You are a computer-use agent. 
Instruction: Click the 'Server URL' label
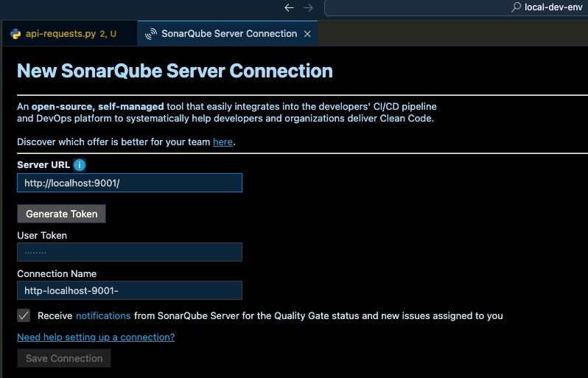tap(43, 164)
